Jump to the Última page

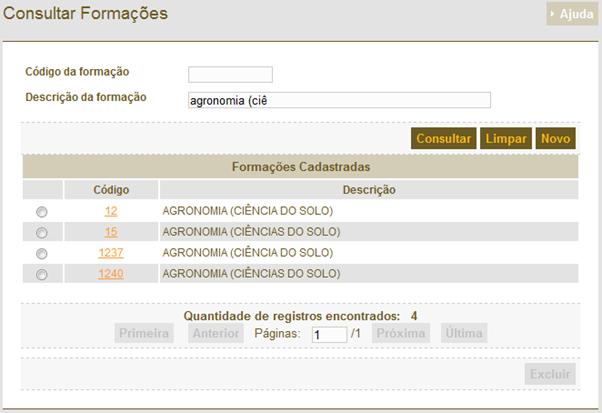click(x=464, y=333)
